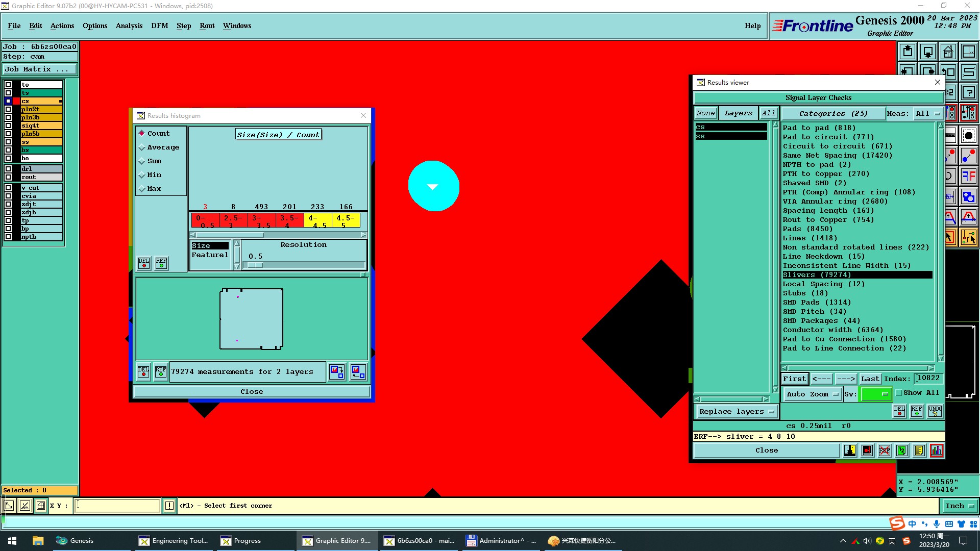Click the UNDO icon in Results viewer
The image size is (980, 551).
point(935,411)
